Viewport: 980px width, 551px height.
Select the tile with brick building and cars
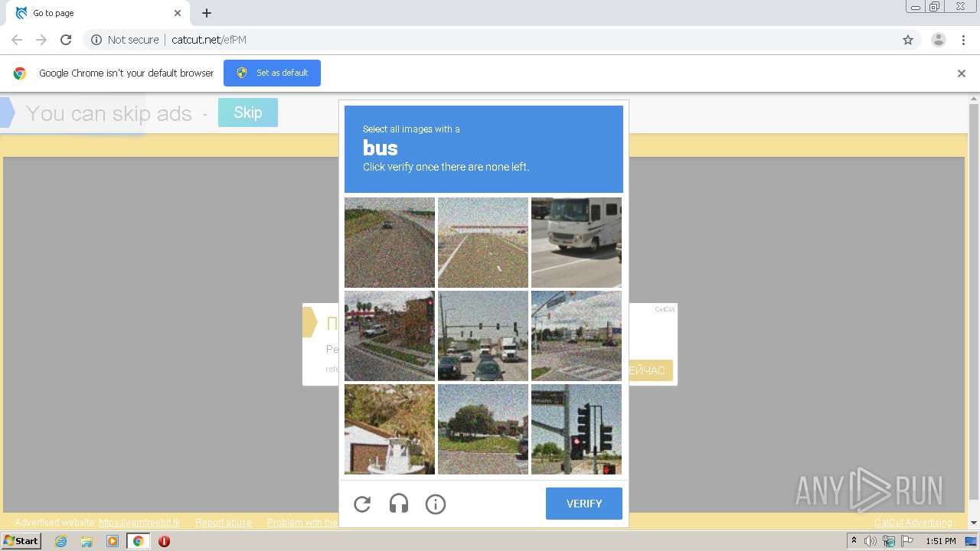coord(390,336)
